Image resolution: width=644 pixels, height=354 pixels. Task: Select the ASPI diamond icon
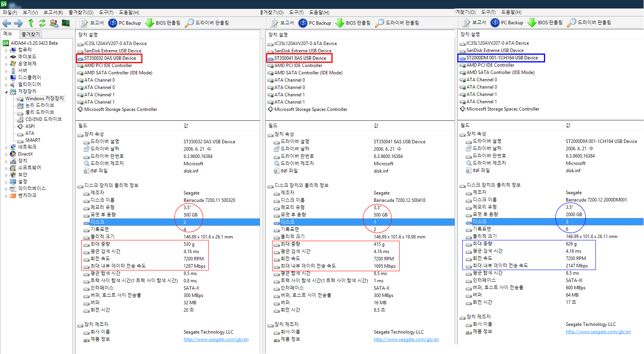pyautogui.click(x=20, y=126)
